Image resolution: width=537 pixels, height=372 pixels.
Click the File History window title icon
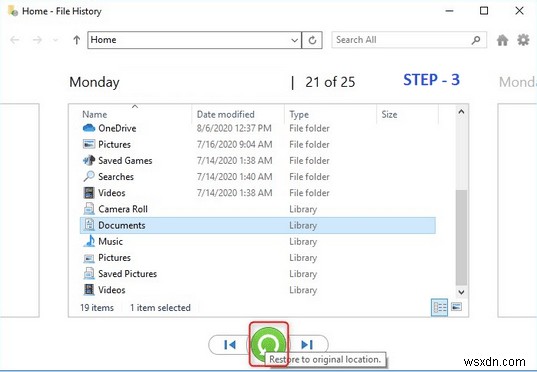[13, 11]
